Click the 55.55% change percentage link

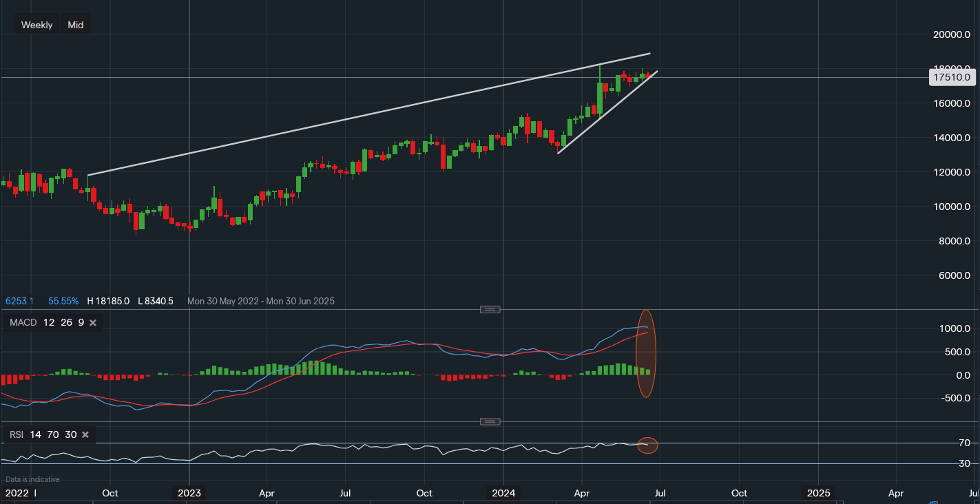tap(63, 301)
